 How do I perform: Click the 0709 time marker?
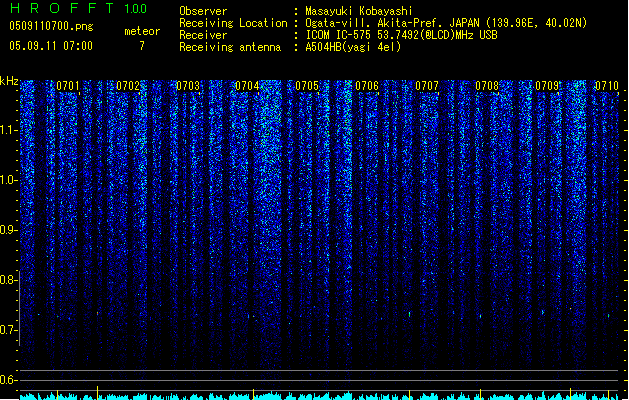pyautogui.click(x=547, y=86)
